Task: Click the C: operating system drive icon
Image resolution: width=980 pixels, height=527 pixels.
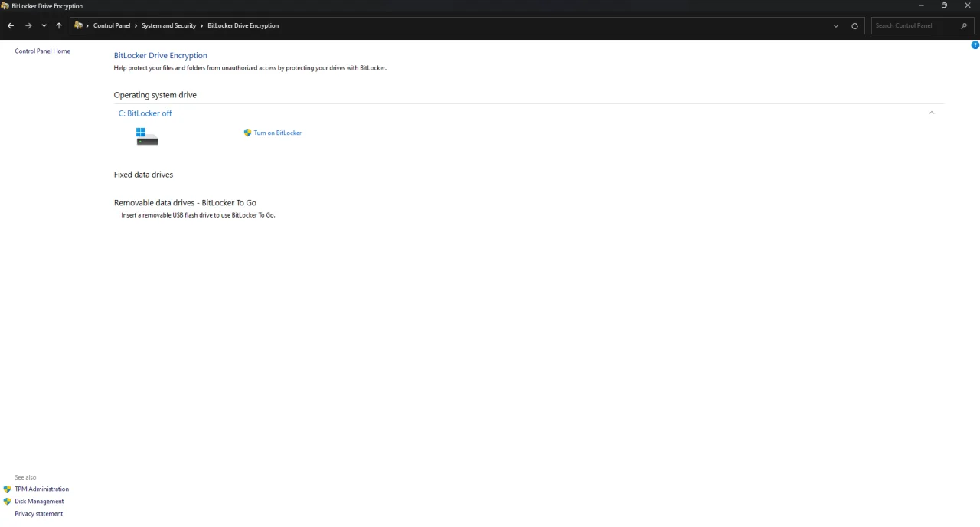Action: [x=147, y=136]
